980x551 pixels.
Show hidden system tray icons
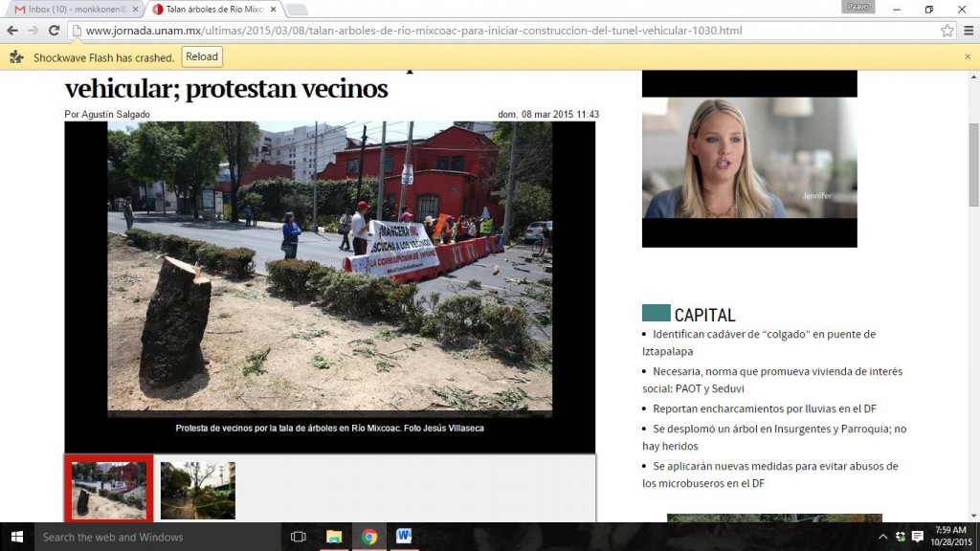point(882,537)
